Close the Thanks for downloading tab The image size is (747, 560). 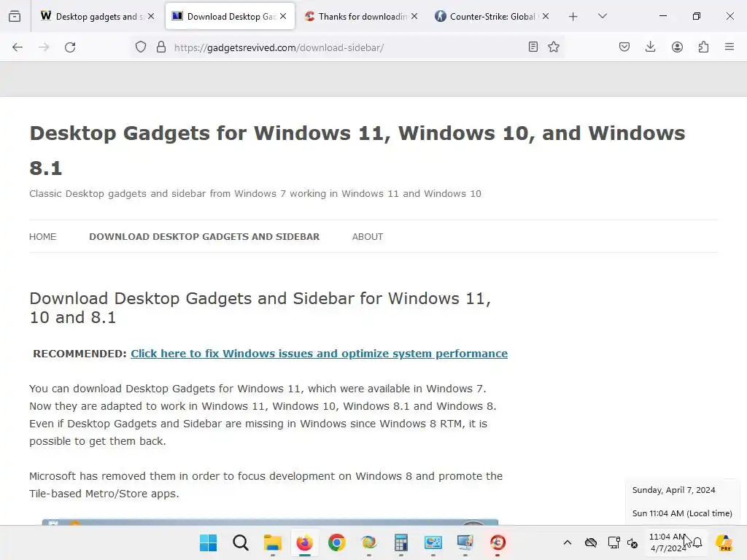[x=414, y=16]
